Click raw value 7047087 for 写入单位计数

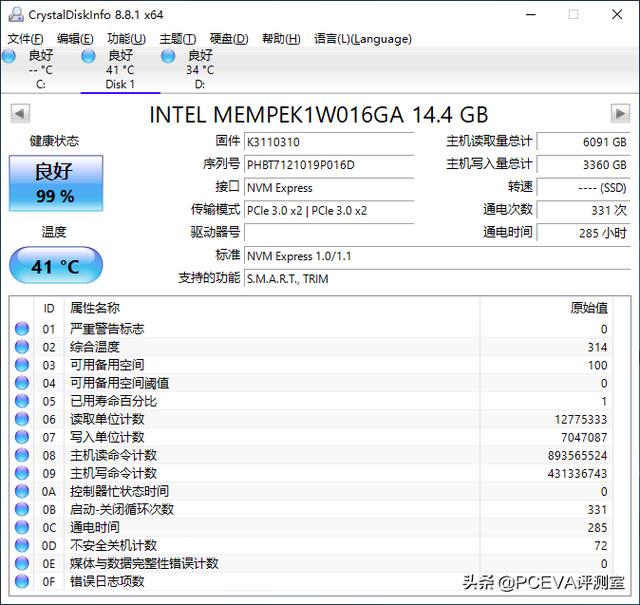pos(584,437)
